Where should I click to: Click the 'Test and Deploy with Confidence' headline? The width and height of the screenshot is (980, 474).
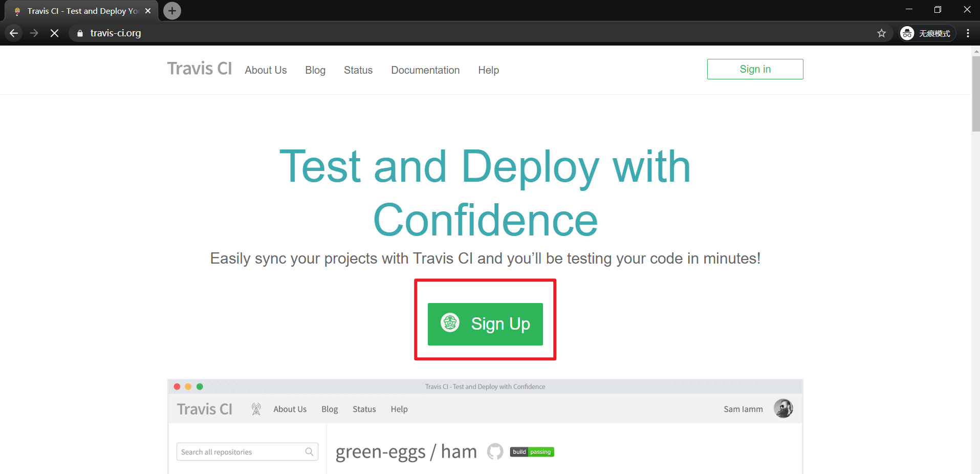[x=485, y=193]
